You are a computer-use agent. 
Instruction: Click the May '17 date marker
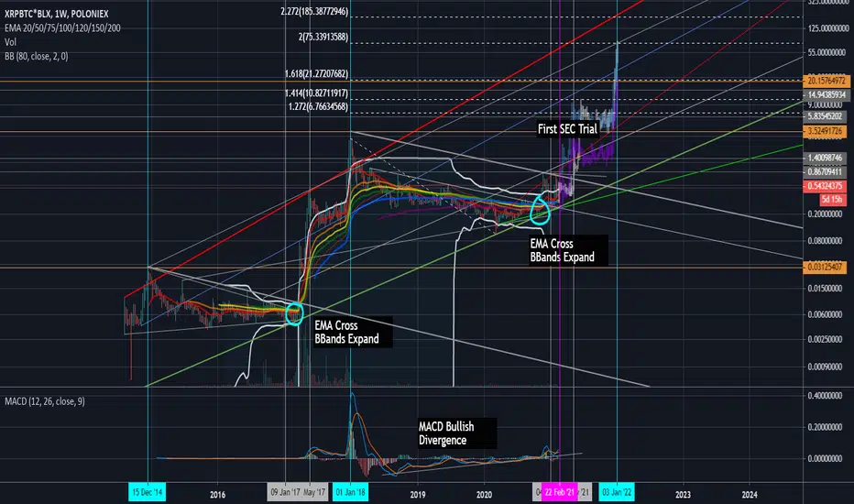315,492
